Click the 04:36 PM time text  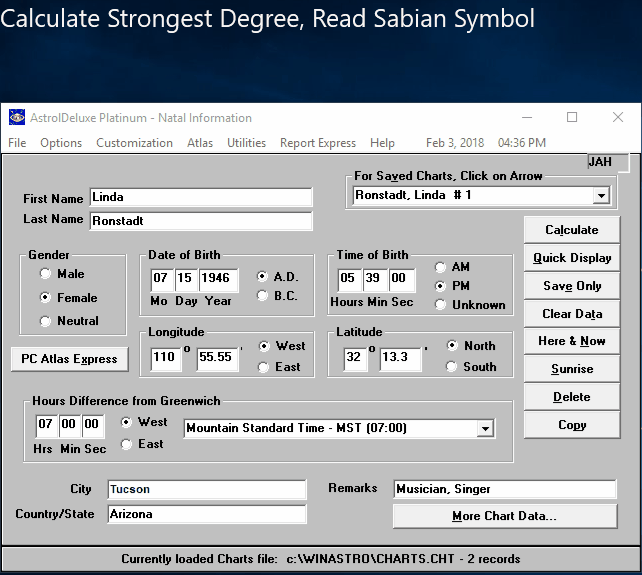click(x=522, y=143)
